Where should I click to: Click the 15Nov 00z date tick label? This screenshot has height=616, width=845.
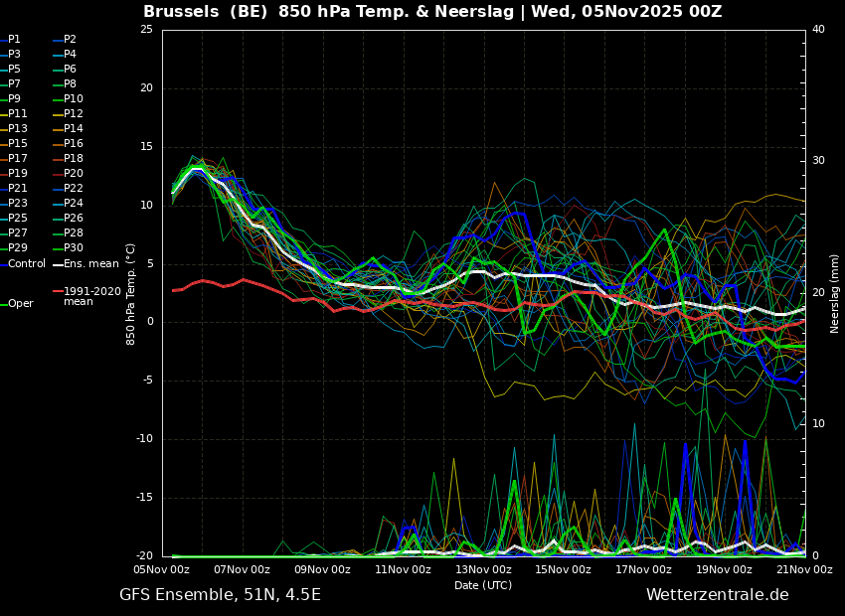pos(564,569)
